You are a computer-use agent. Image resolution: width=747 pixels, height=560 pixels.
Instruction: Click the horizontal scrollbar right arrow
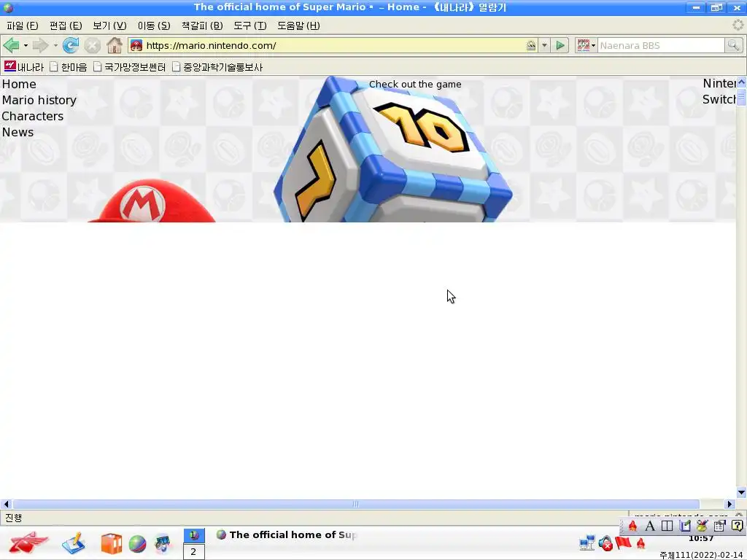[729, 504]
